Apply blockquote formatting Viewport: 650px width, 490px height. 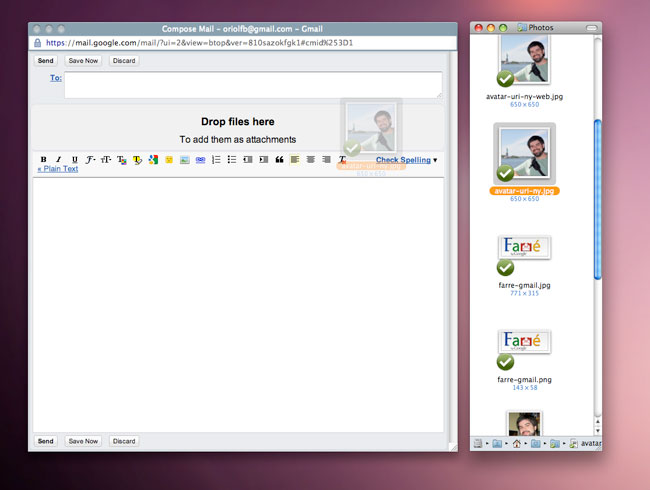click(x=279, y=160)
